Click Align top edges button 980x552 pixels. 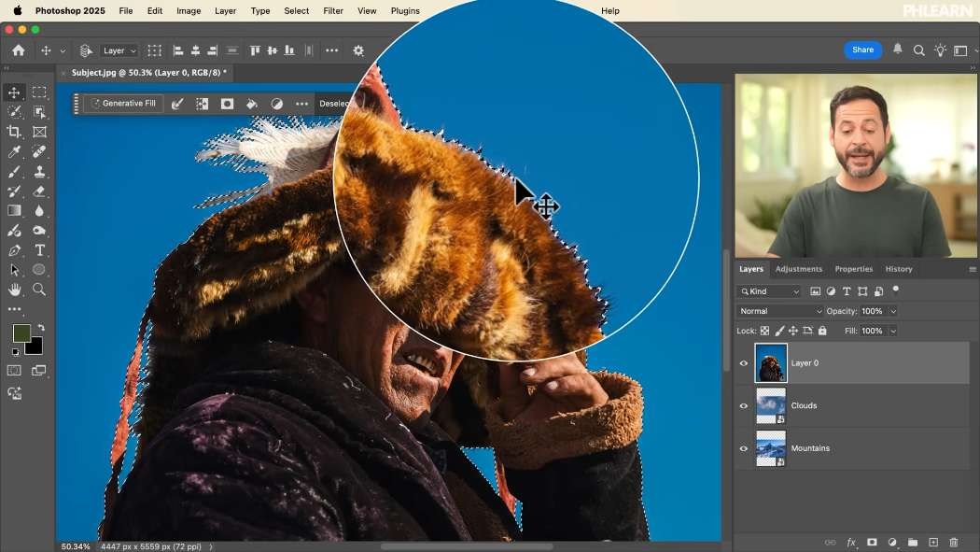255,50
